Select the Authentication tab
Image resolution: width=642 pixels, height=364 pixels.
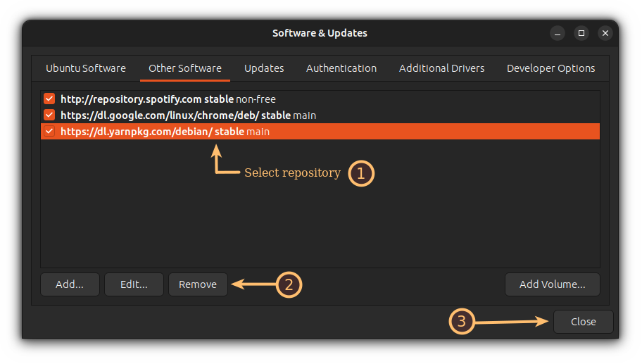tap(341, 68)
